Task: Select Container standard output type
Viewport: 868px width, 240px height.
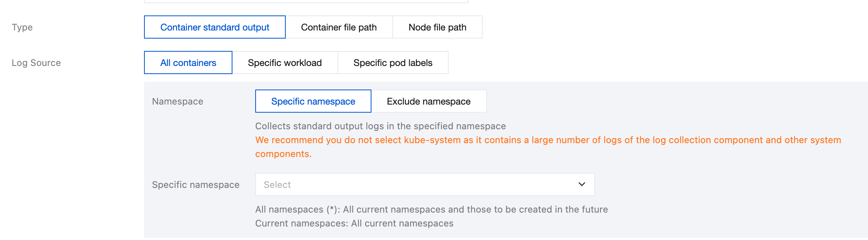Action: (215, 27)
